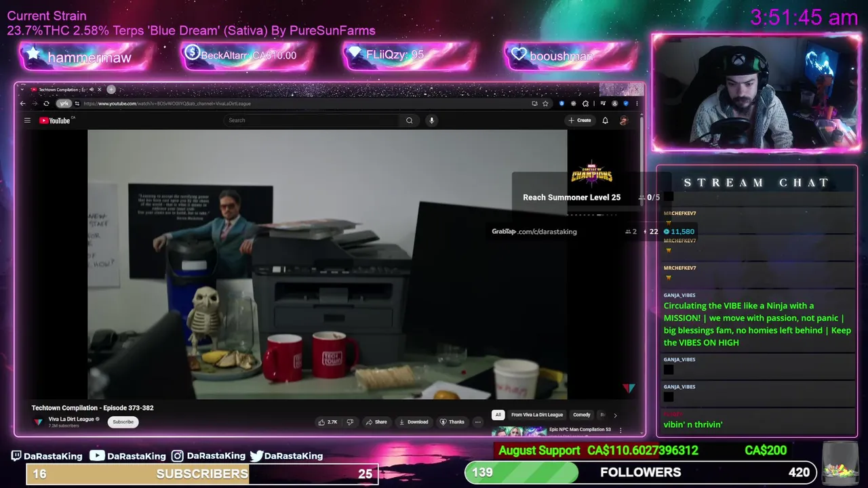Image resolution: width=868 pixels, height=488 pixels.
Task: Click the boushman heart badge
Action: click(x=570, y=56)
